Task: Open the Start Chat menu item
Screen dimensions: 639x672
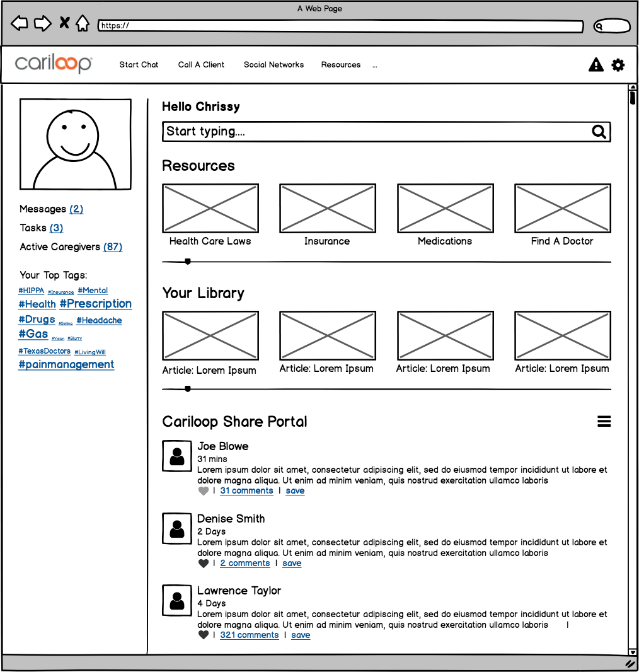Action: (x=139, y=65)
